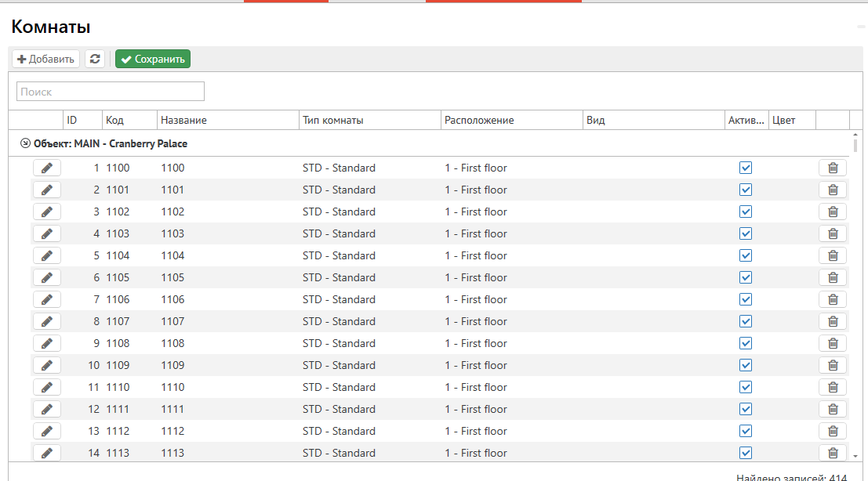
Task: Open the editor for room 1104
Action: [x=47, y=255]
